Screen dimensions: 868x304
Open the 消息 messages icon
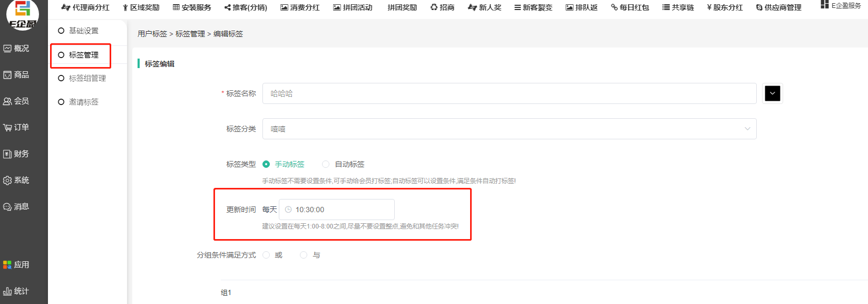(x=7, y=207)
